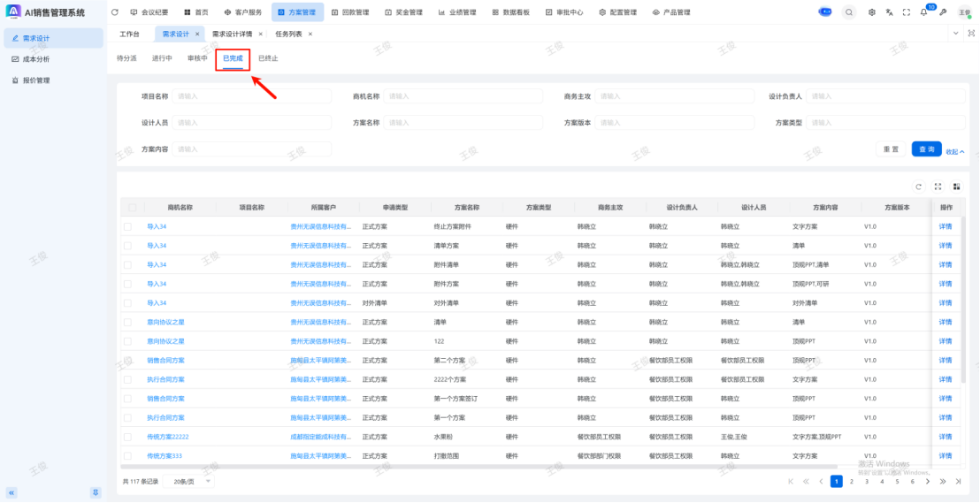Screen dimensions: 980x503
Task: Select all rows via header checkbox
Action: pos(132,208)
